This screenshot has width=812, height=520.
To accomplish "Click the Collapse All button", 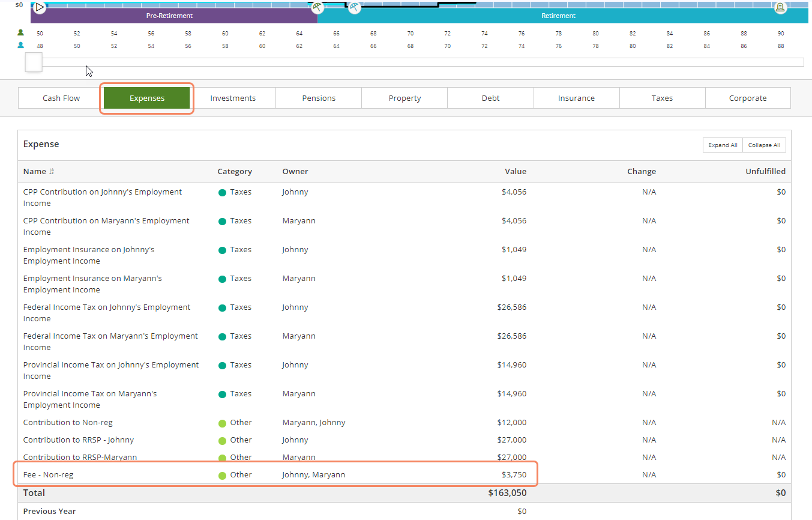I will pos(764,145).
